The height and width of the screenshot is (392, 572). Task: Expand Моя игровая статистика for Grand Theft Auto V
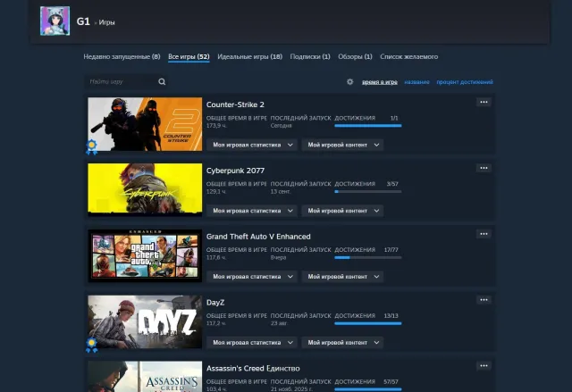[252, 277]
